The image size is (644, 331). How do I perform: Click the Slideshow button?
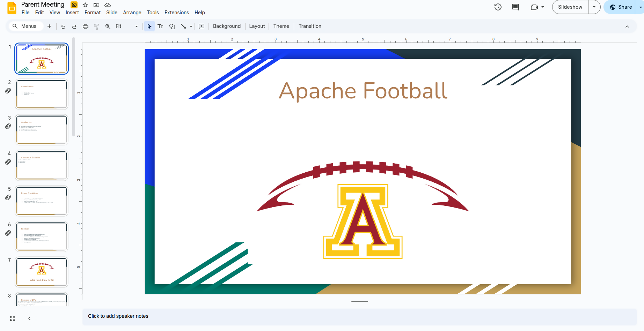pyautogui.click(x=570, y=7)
